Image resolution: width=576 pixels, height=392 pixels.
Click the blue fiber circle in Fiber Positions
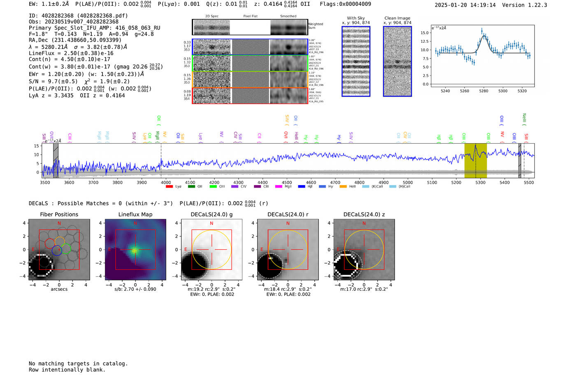click(x=57, y=250)
